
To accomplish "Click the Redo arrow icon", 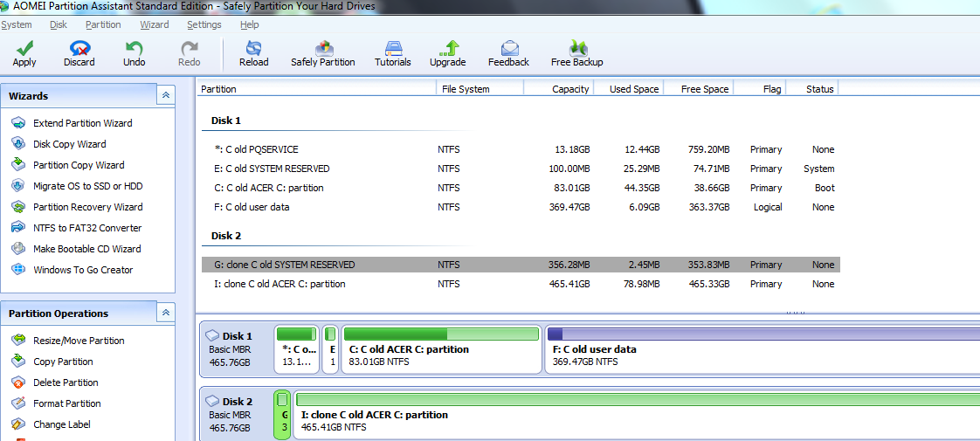I will [x=190, y=48].
